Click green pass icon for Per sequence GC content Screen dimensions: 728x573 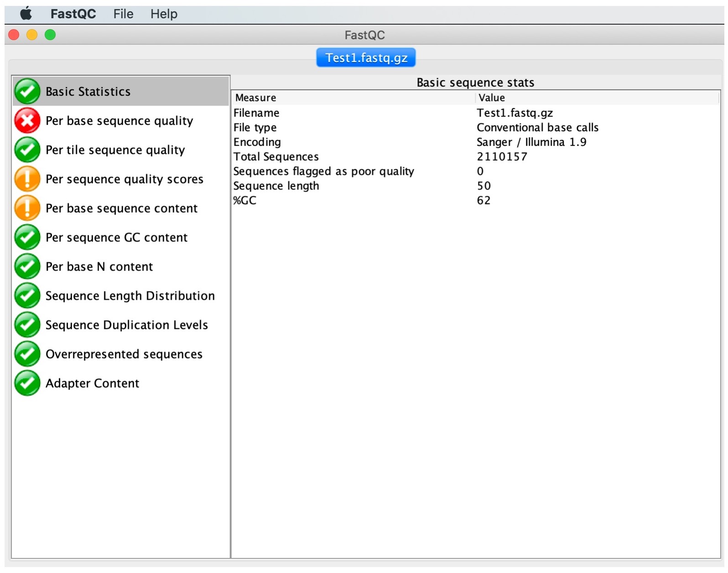pos(27,237)
